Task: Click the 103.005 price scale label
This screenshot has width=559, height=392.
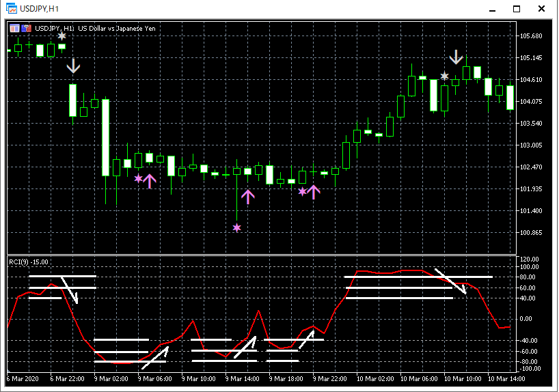Action: (531, 145)
